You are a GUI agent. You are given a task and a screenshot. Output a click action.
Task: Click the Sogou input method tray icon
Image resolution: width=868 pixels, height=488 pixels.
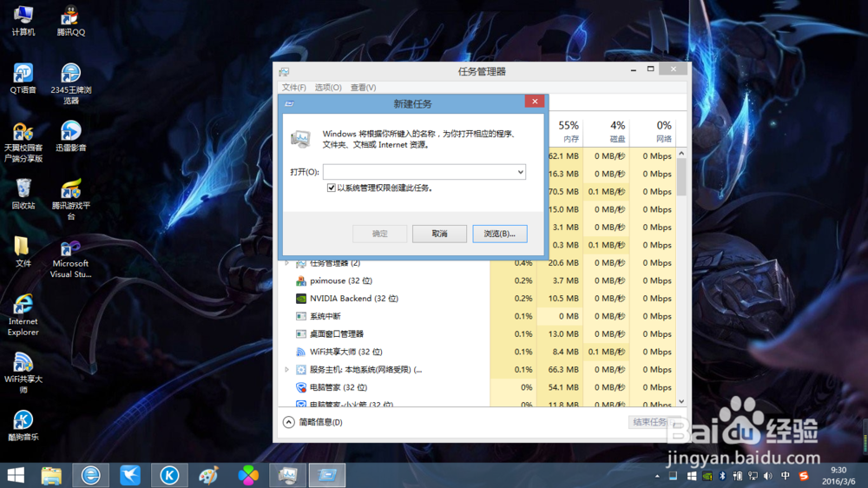click(x=804, y=476)
